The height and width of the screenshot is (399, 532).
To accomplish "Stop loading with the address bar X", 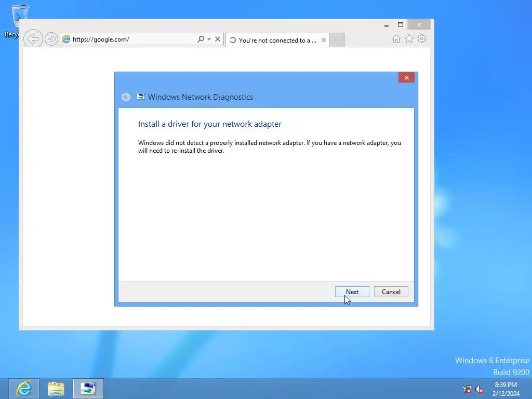I will pos(218,39).
